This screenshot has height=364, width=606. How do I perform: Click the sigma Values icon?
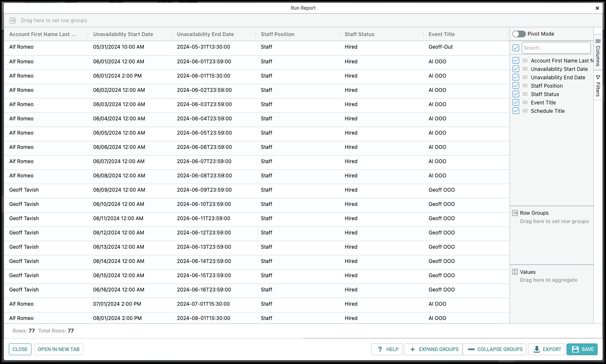click(x=515, y=272)
